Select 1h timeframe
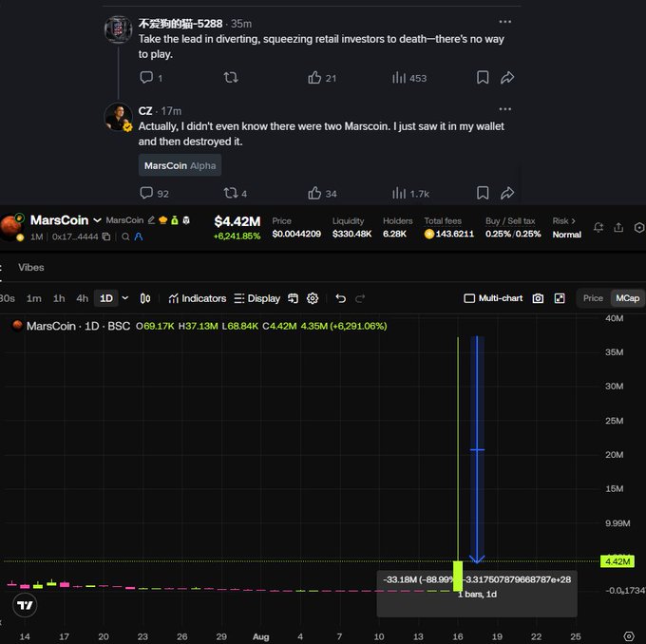This screenshot has height=644, width=646. (59, 298)
